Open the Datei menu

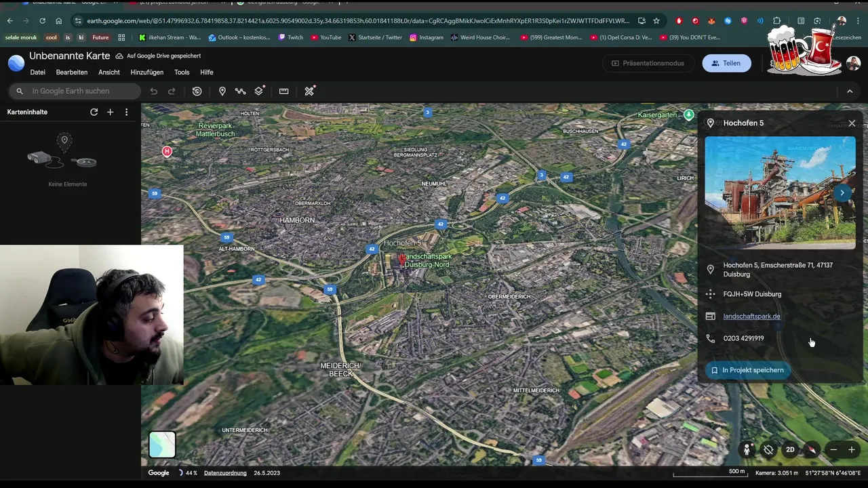38,72
